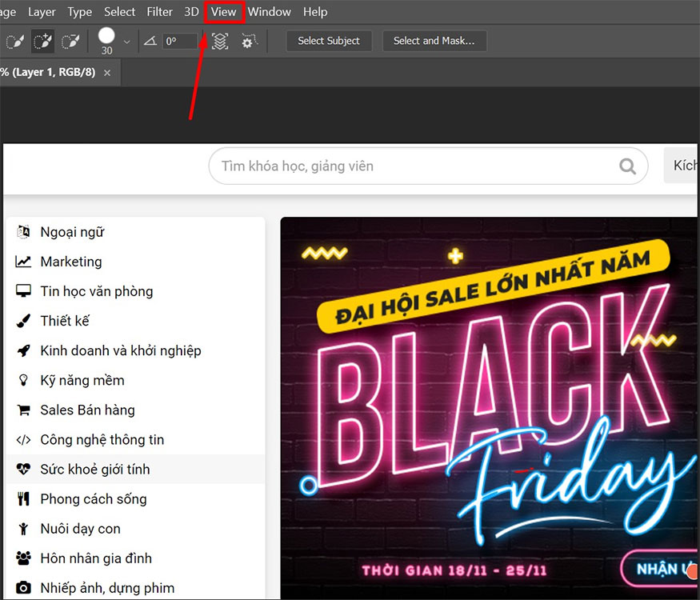Click the chart icon beside Marketing

click(23, 262)
